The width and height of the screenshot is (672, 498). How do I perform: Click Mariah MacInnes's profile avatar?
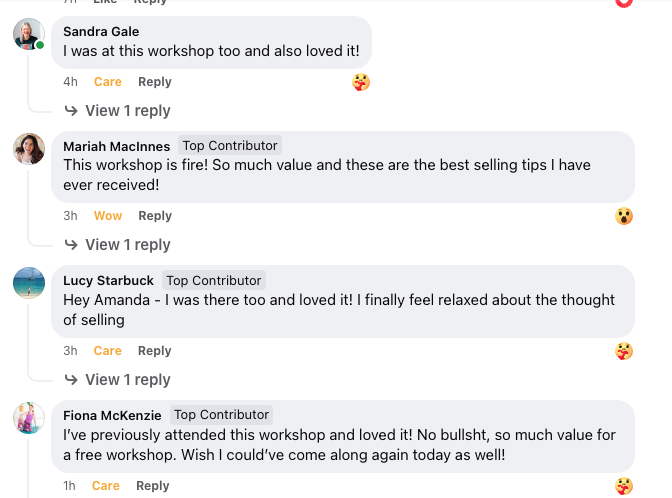[28, 149]
